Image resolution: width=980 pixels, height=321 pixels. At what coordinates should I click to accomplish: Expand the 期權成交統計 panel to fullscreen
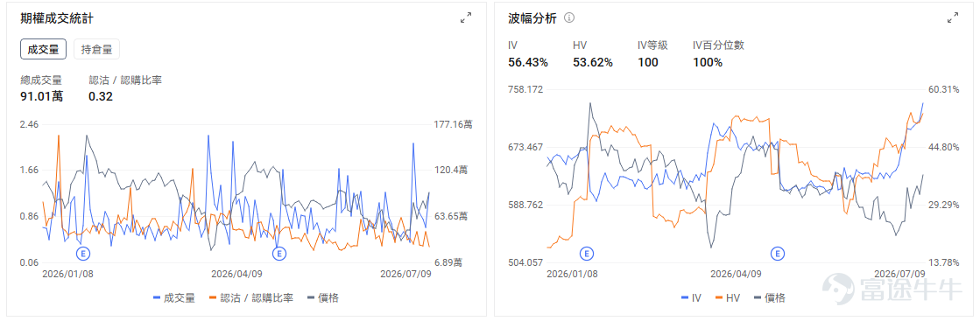(466, 18)
